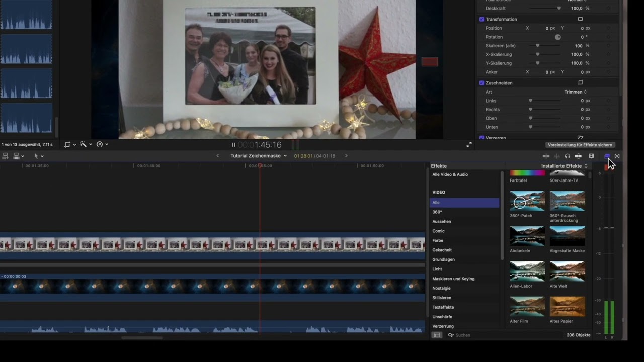Toggle the Verzerren checkbox
Viewport: 644px width, 362px height.
click(x=481, y=138)
